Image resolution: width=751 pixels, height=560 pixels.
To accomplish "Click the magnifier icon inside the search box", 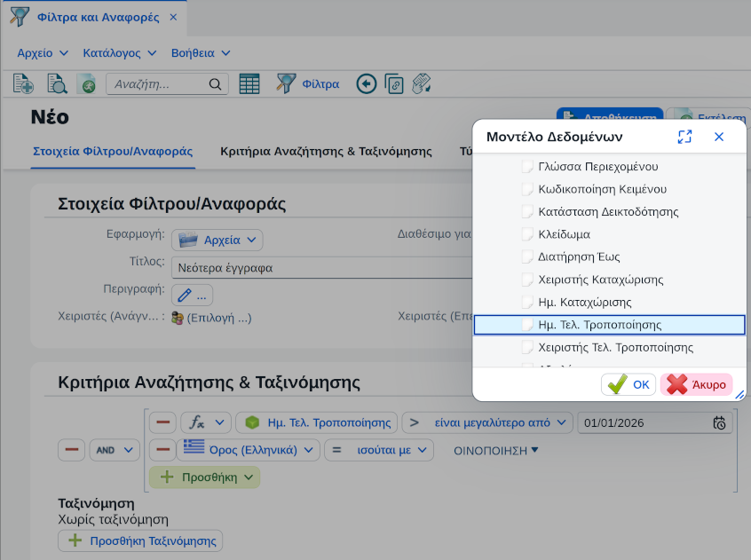I will coord(215,84).
